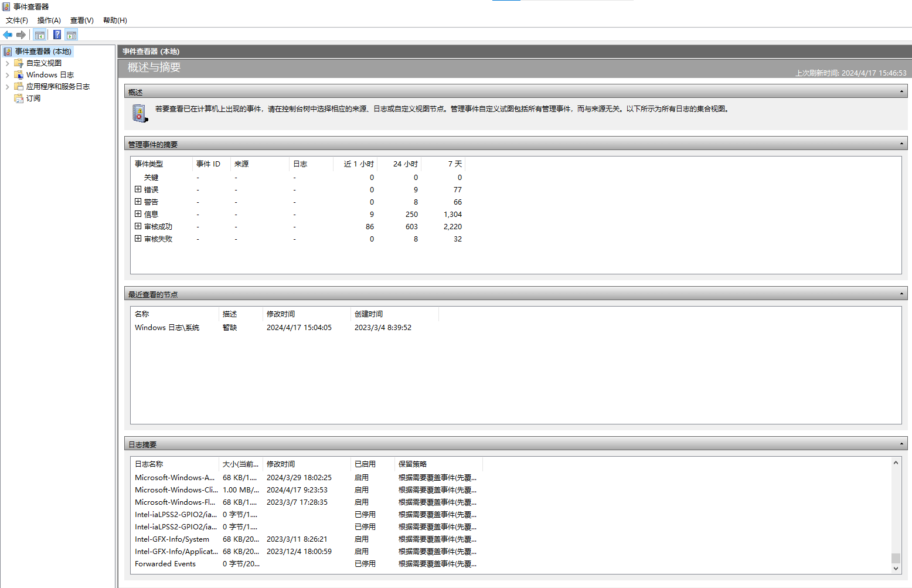The image size is (912, 588).
Task: Expand the 审核成功 event type row
Action: (138, 226)
